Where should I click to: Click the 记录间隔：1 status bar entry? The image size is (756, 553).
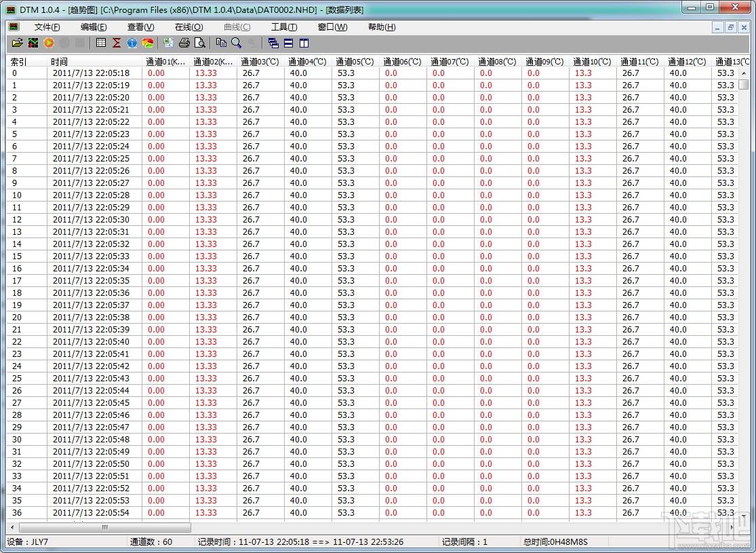coord(464,542)
